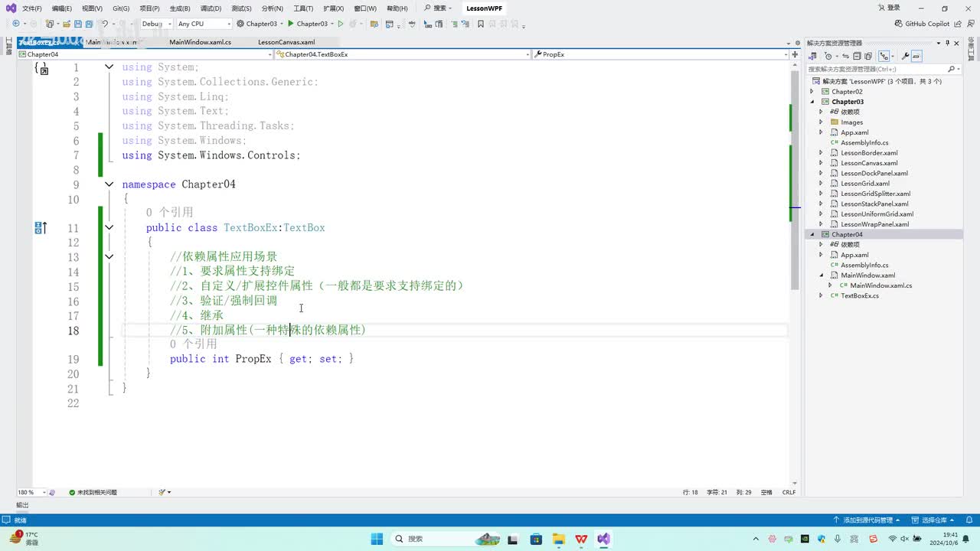Select TextBoxEx.cs in Solution Explorer
The height and width of the screenshot is (551, 980).
(x=860, y=295)
